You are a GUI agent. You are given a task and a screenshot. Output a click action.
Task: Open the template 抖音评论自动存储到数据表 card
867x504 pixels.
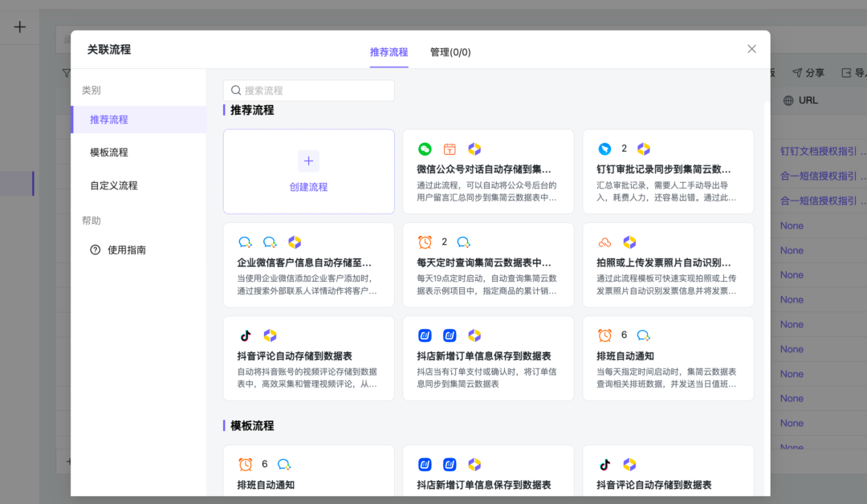(668, 471)
